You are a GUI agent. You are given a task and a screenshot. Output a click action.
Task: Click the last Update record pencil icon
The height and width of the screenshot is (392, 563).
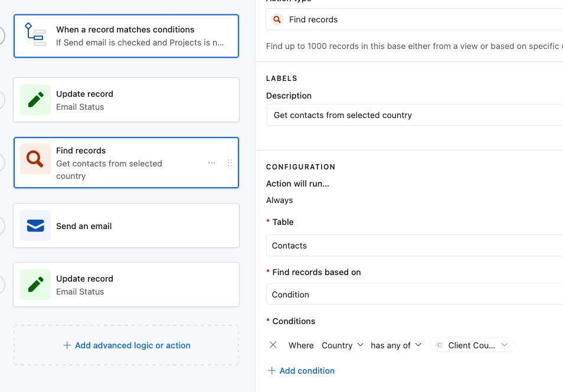(35, 285)
